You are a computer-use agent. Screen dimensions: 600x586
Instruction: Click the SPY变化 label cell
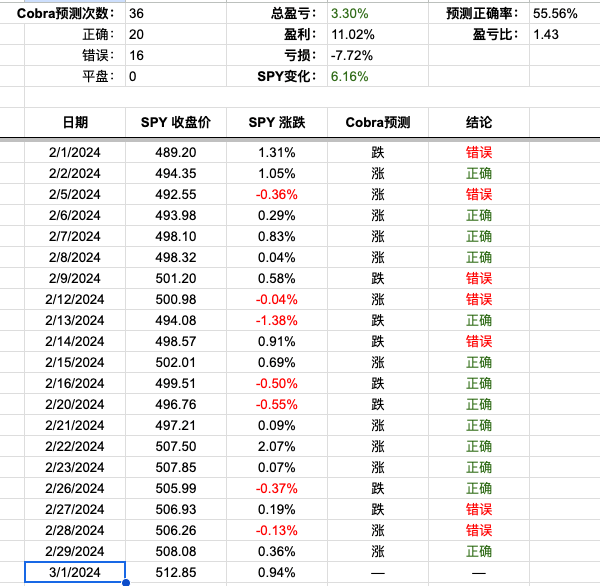click(x=277, y=77)
